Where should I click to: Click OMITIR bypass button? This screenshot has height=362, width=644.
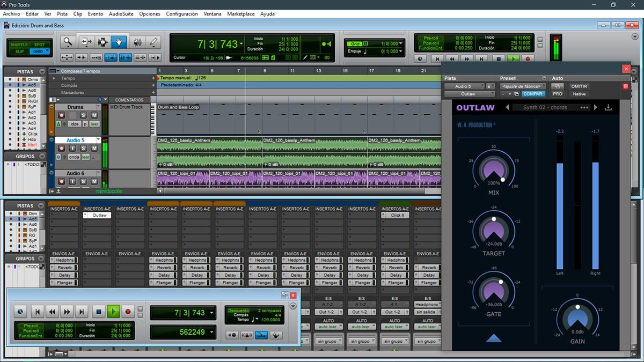(579, 86)
